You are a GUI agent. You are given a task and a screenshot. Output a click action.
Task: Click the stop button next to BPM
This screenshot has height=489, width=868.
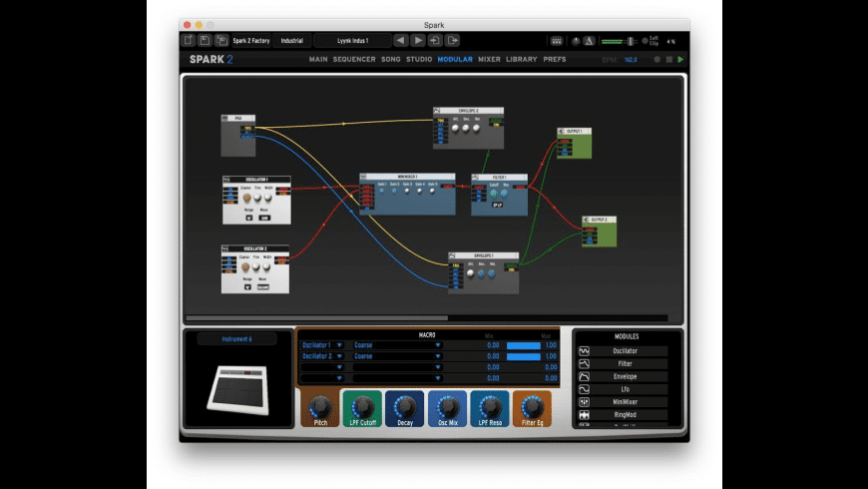click(x=669, y=59)
